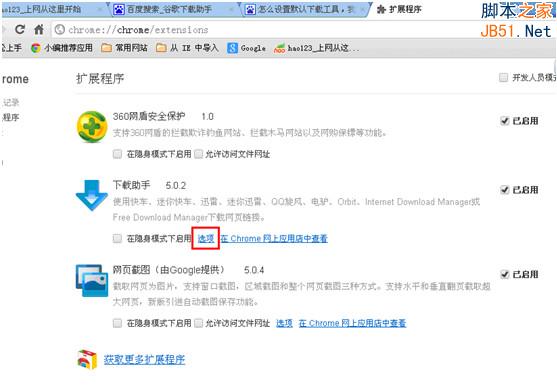557x386 pixels.
Task: Click the Chrome Web Store icon near 获取更多扩展程序
Action: (x=87, y=359)
